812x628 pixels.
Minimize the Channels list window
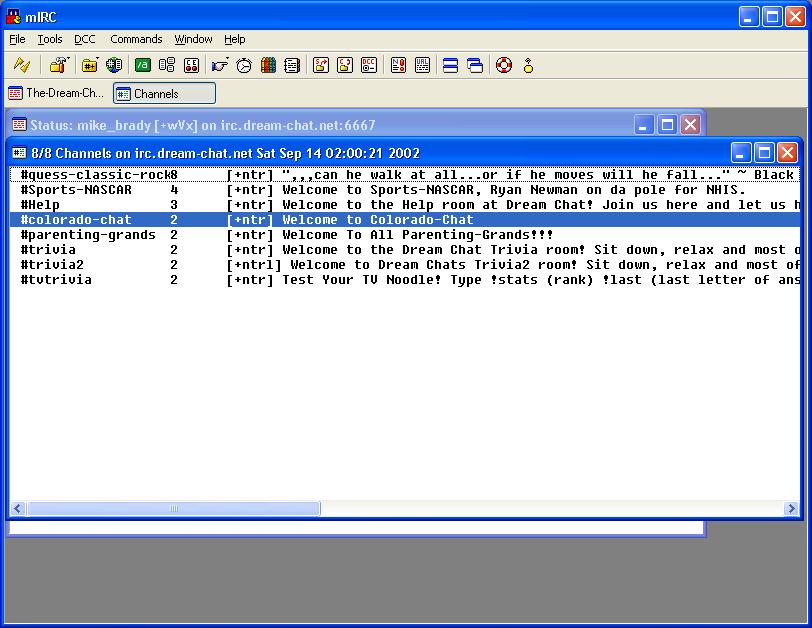(x=741, y=153)
